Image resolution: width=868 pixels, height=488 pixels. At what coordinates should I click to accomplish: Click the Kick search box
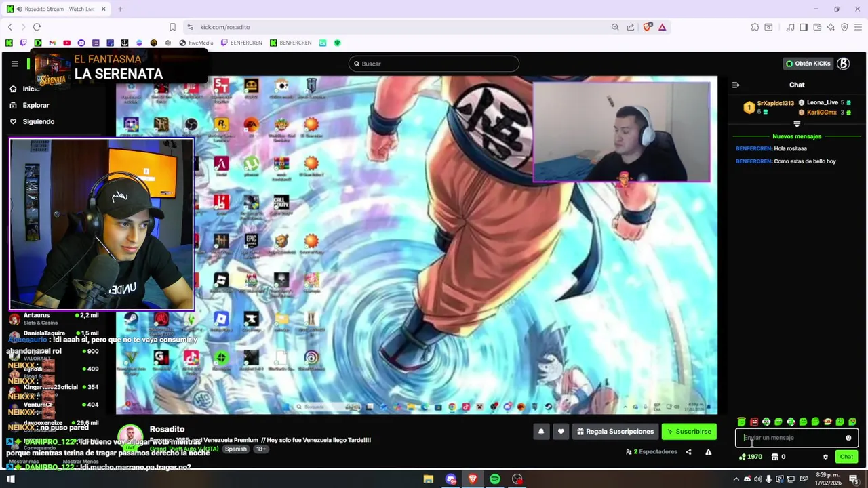click(434, 64)
